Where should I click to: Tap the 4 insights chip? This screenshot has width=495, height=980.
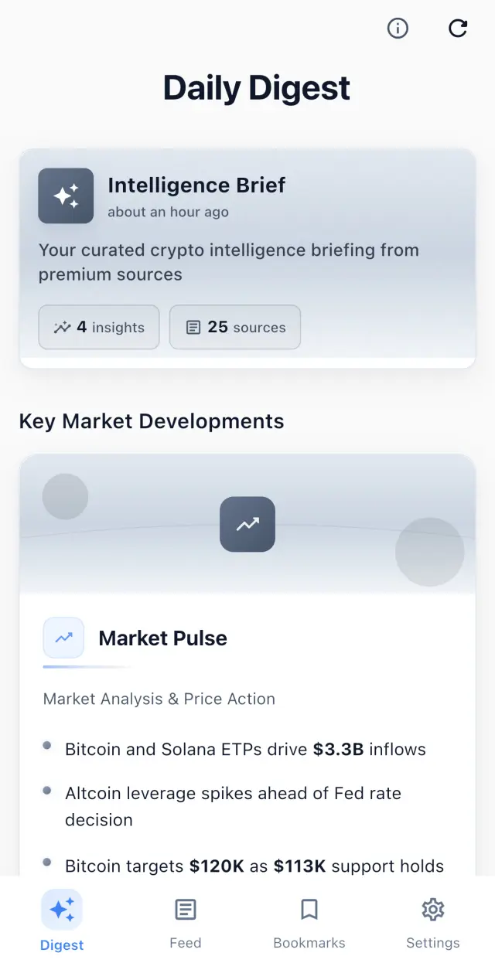pos(98,327)
